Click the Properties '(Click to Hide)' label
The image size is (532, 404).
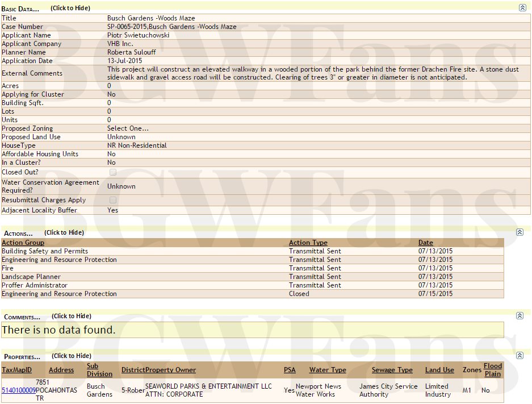(72, 356)
